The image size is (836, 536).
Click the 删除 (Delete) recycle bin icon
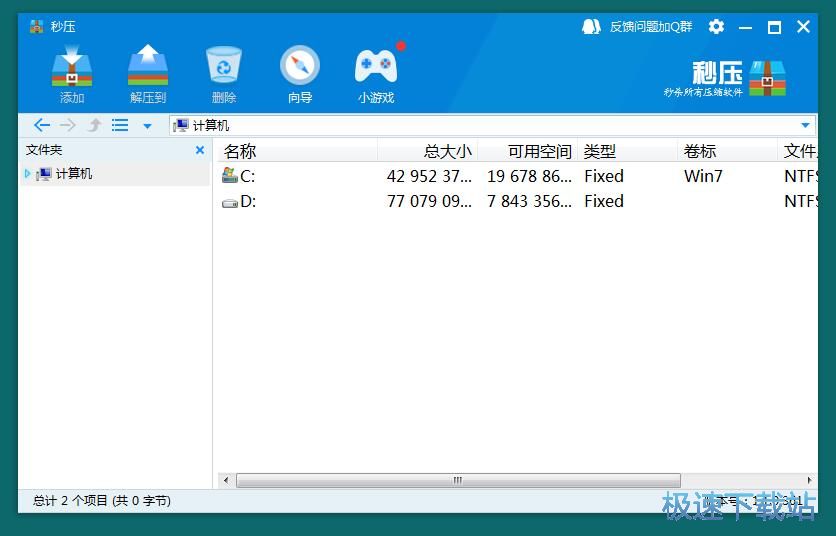[x=224, y=65]
